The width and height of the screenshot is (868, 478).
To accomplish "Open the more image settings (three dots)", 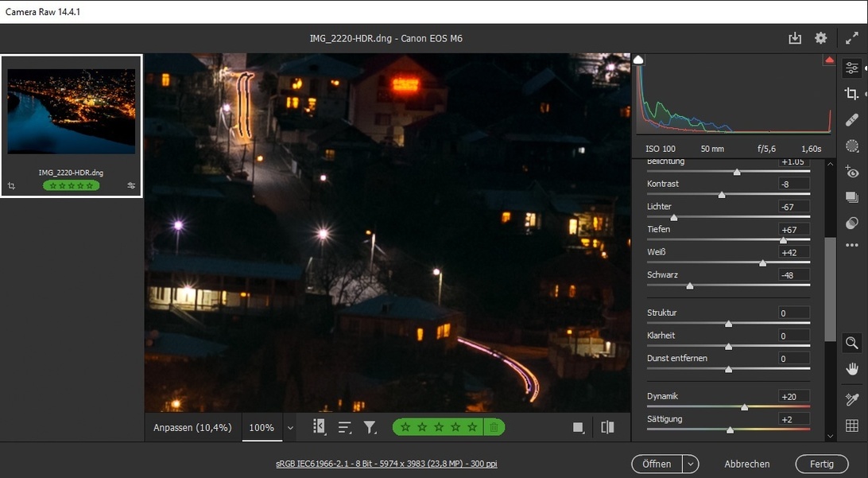I will point(852,246).
